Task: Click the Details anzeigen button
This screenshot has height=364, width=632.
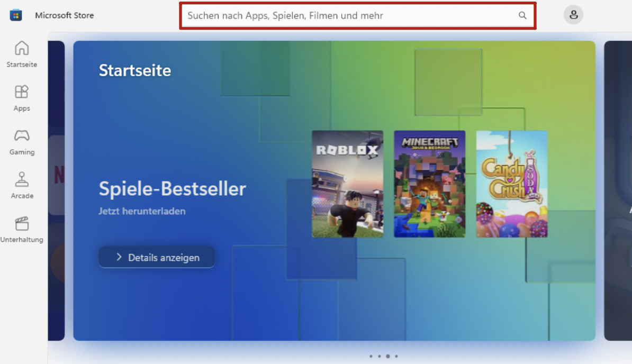Action: coord(157,257)
